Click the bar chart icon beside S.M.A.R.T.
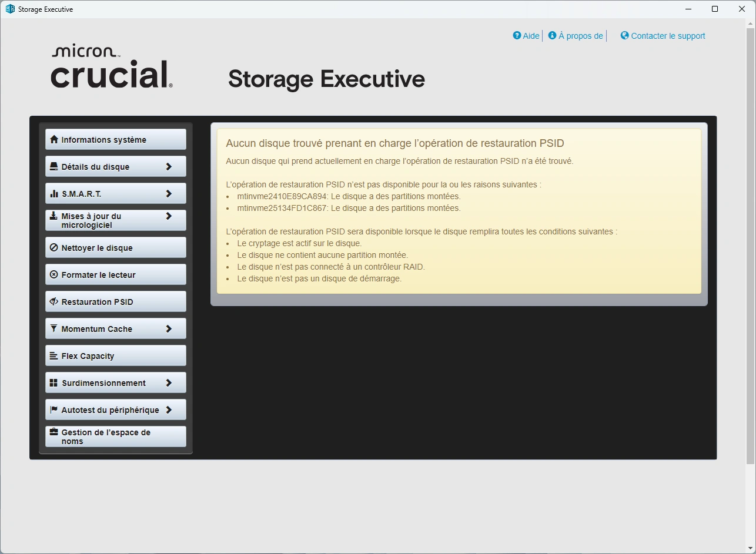 [x=54, y=193]
